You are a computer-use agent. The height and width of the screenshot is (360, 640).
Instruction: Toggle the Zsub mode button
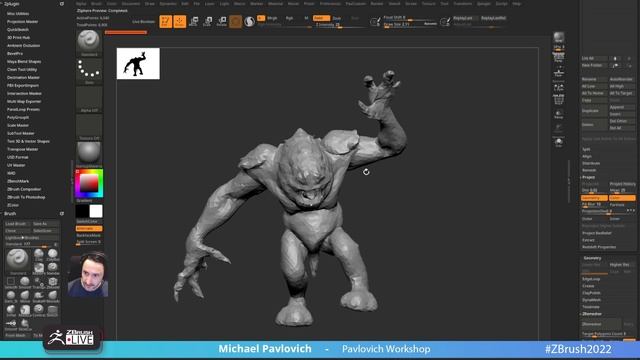337,18
